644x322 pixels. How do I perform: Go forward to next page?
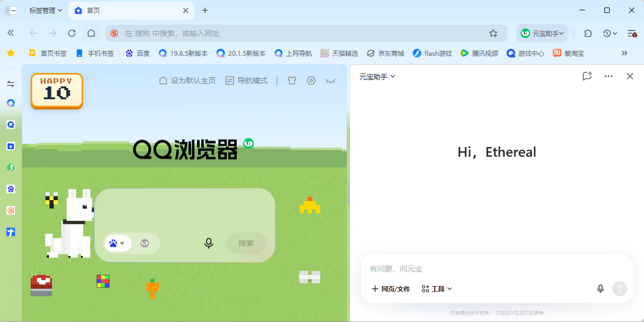[x=53, y=33]
